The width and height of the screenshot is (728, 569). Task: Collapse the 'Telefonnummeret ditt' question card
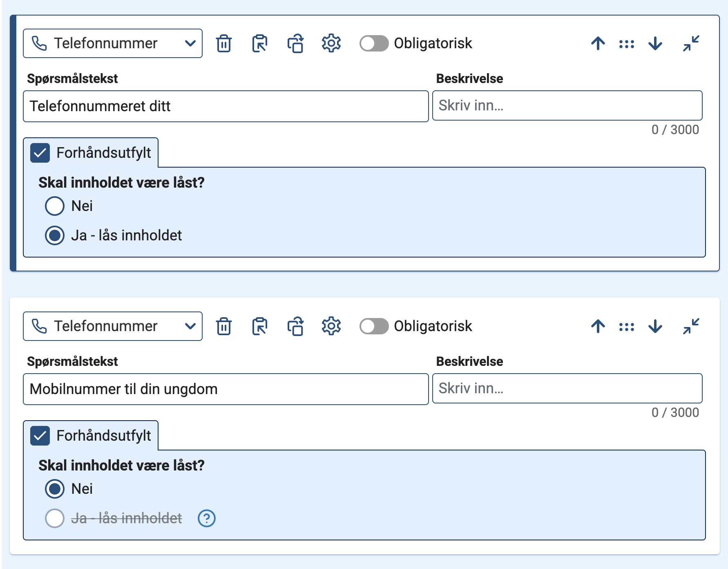point(691,43)
